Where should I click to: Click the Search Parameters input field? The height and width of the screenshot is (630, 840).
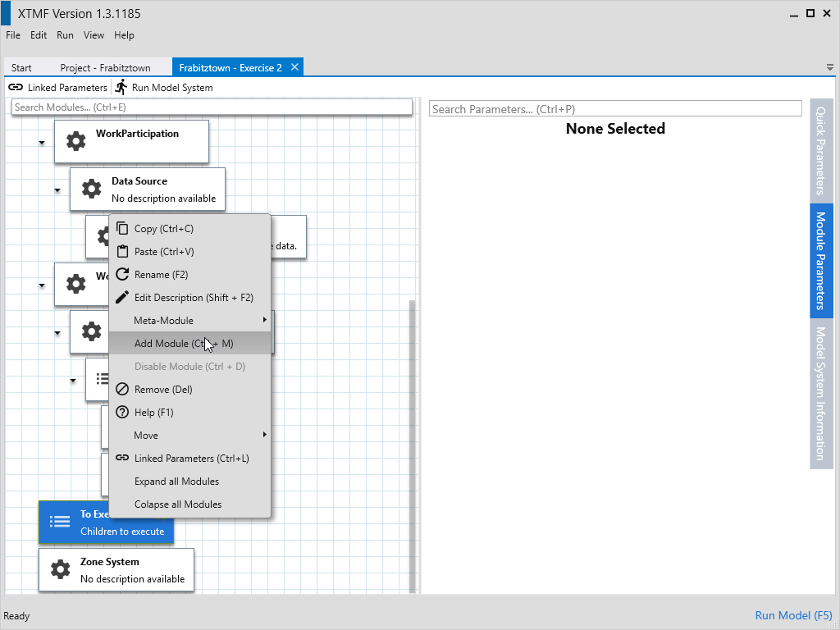click(x=615, y=108)
